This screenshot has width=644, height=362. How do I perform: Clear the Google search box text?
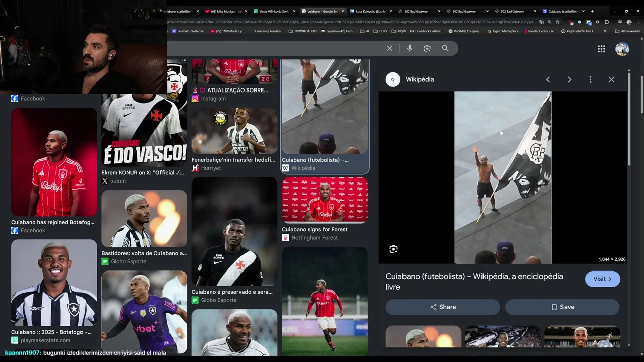tap(389, 48)
